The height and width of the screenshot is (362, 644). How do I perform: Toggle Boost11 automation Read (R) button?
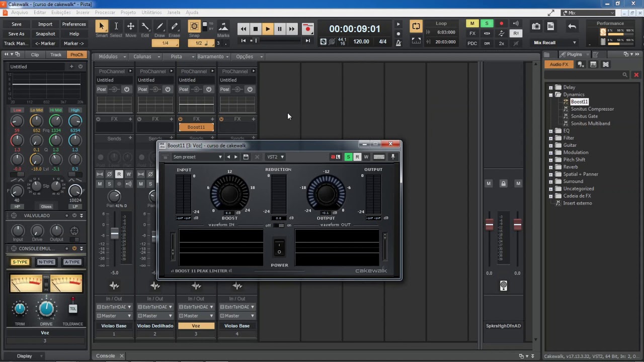357,157
